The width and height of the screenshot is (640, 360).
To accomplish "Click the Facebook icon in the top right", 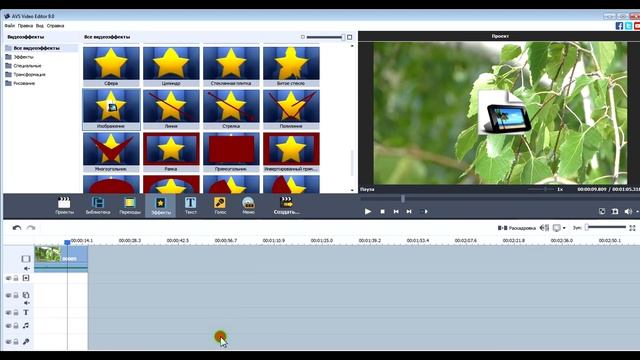I will pyautogui.click(x=619, y=26).
